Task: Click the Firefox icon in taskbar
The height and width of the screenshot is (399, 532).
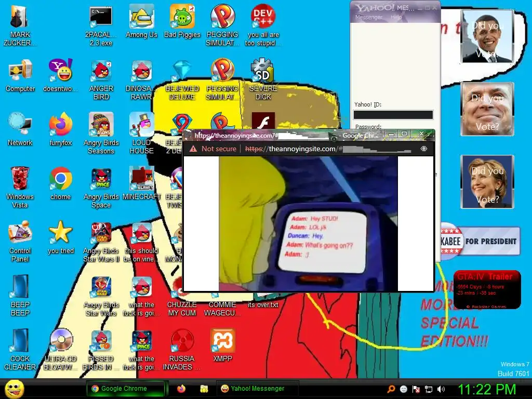Action: [x=181, y=389]
